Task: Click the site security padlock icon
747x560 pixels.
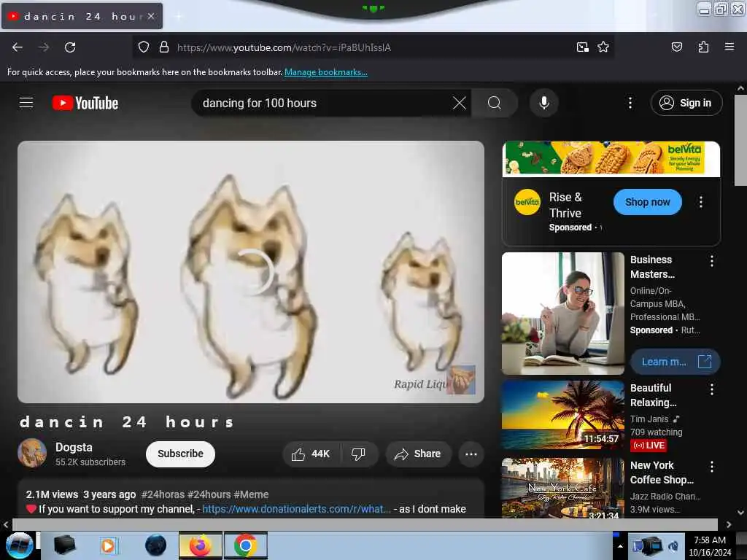Action: pos(164,47)
